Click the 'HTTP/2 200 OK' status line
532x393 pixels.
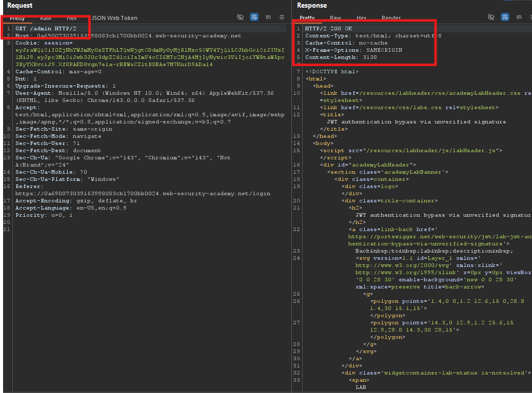pos(328,29)
